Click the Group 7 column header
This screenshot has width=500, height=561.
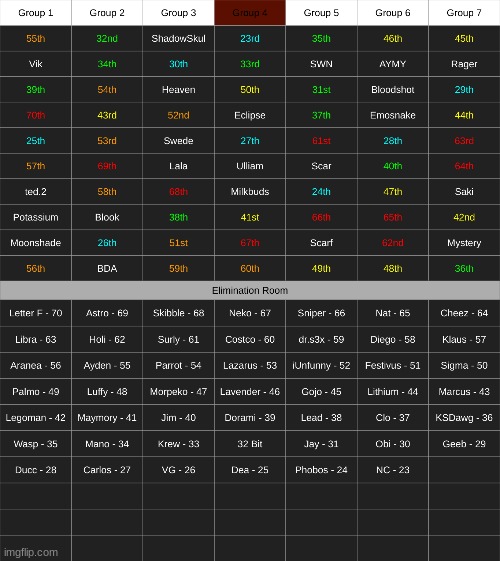tap(464, 13)
